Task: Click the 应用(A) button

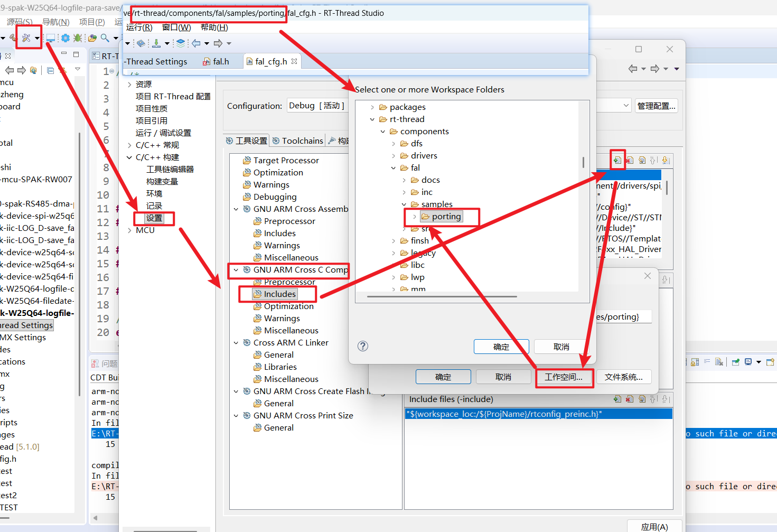Action: click(x=654, y=527)
